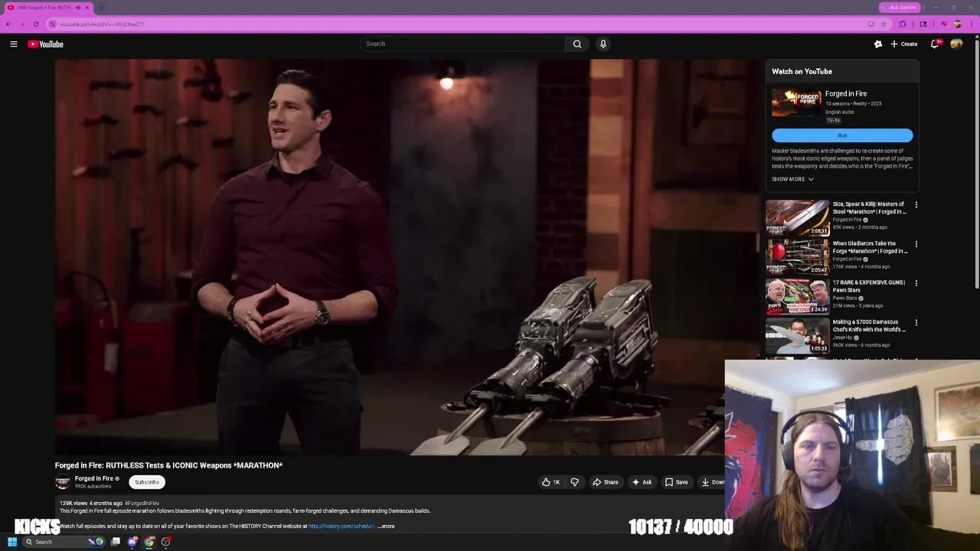Click the video player to pause
980x551 pixels.
407,257
